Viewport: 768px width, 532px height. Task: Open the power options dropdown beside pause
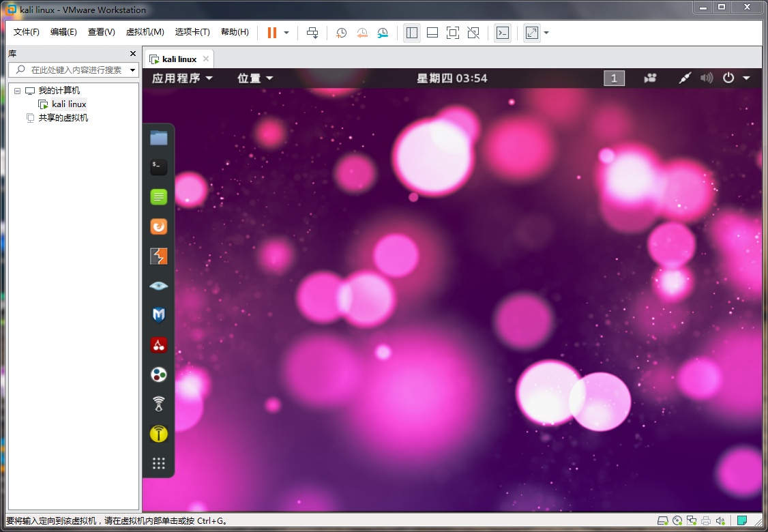click(x=286, y=33)
